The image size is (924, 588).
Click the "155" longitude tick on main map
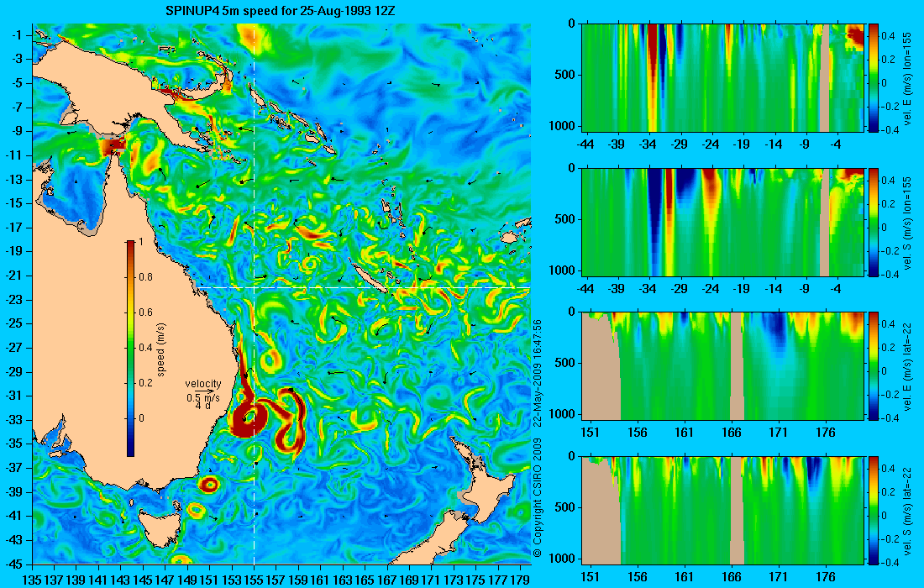[x=254, y=580]
